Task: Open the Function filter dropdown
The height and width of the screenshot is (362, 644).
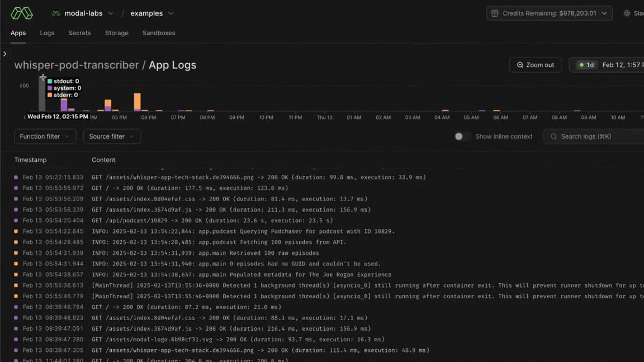Action: click(x=45, y=136)
